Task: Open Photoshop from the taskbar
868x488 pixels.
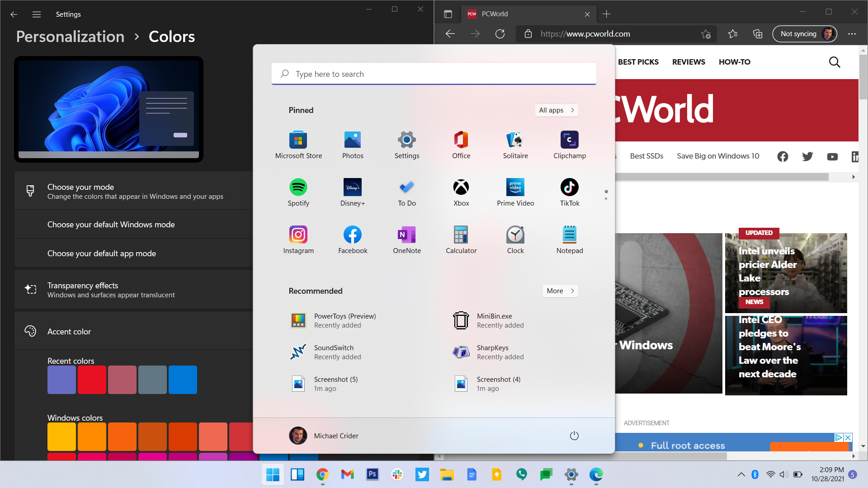Action: [372, 475]
